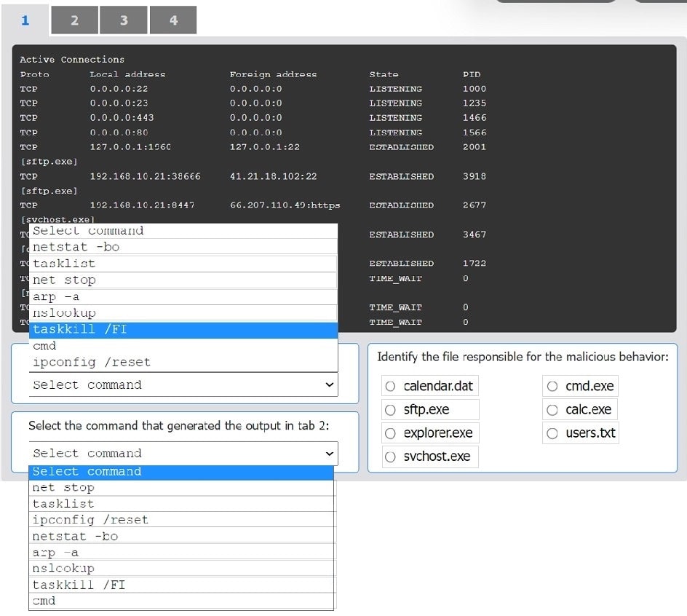Choose 'tasklist' in lower dropdown list
687x616 pixels.
[181, 504]
